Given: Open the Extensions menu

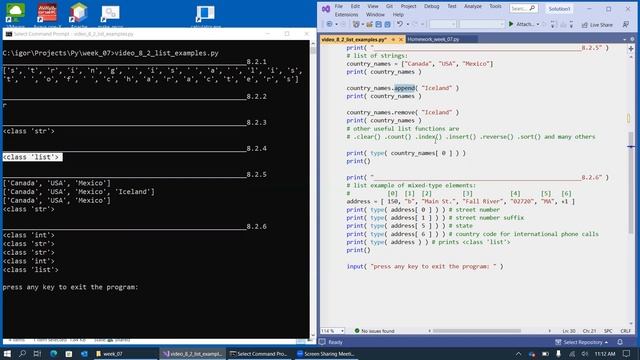Looking at the screenshot, I should pos(346,14).
